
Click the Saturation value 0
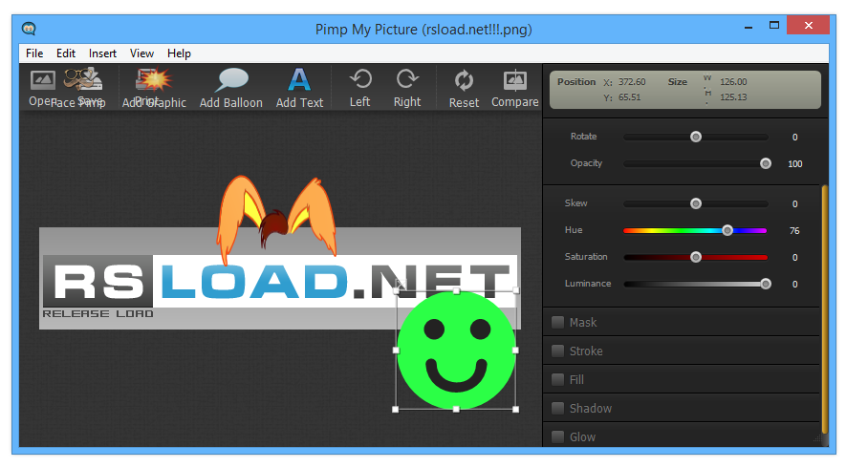(795, 257)
